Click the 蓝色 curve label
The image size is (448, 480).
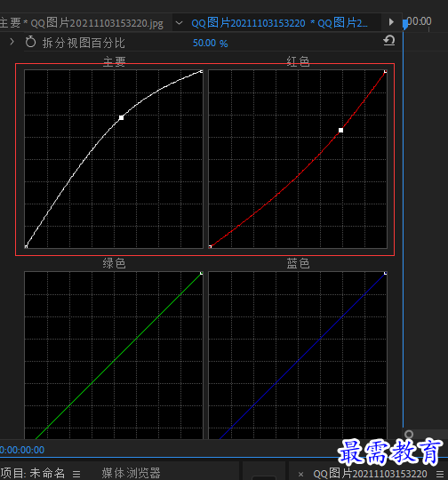point(298,263)
